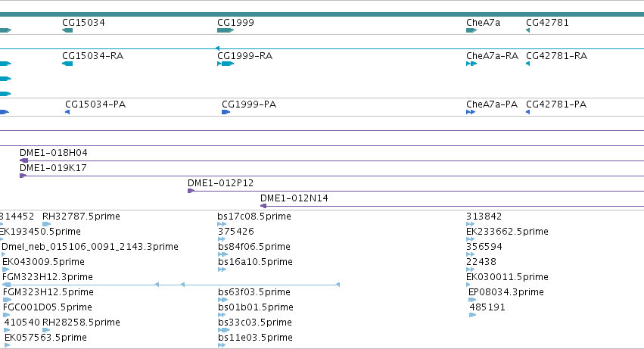
Task: Click the CG42781 gene label
Action: [547, 23]
